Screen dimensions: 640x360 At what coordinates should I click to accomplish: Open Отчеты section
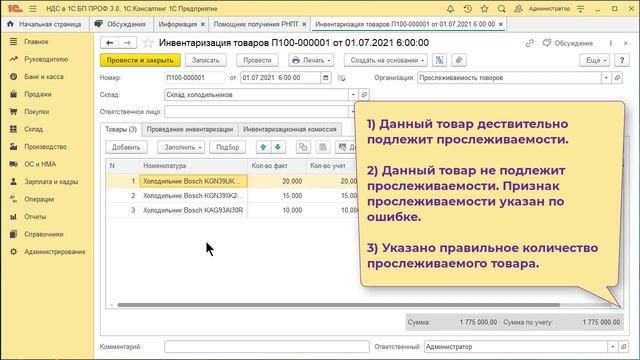tap(35, 217)
